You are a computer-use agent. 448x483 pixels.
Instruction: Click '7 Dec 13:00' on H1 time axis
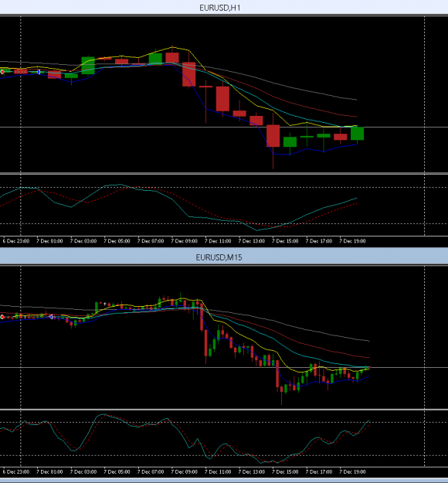click(252, 241)
